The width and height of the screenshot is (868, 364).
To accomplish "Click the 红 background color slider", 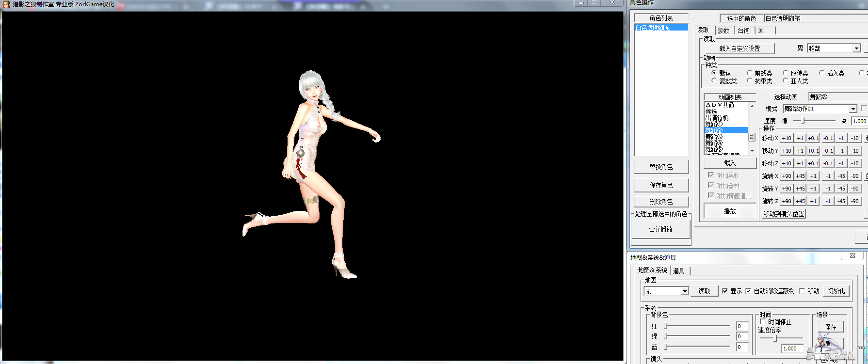I will point(698,326).
